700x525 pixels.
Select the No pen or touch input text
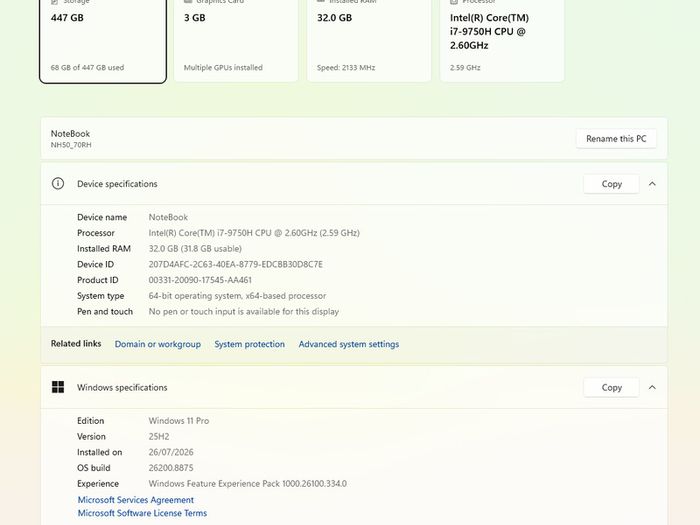coord(244,312)
